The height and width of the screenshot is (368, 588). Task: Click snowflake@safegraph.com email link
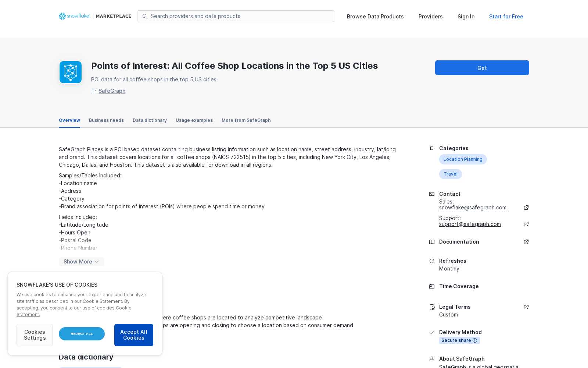473,208
